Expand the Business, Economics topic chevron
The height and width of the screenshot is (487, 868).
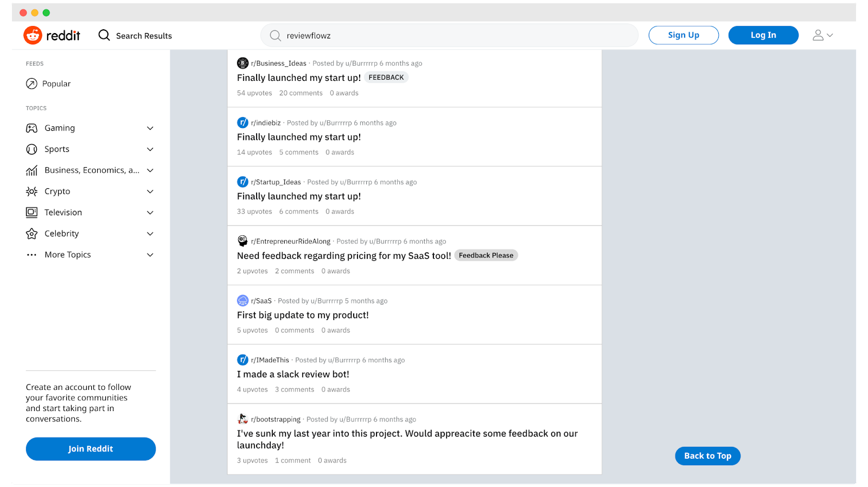coord(150,170)
